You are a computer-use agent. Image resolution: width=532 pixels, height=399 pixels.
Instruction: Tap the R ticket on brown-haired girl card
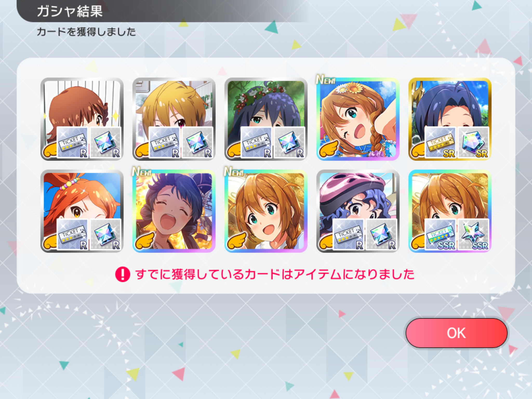click(72, 142)
